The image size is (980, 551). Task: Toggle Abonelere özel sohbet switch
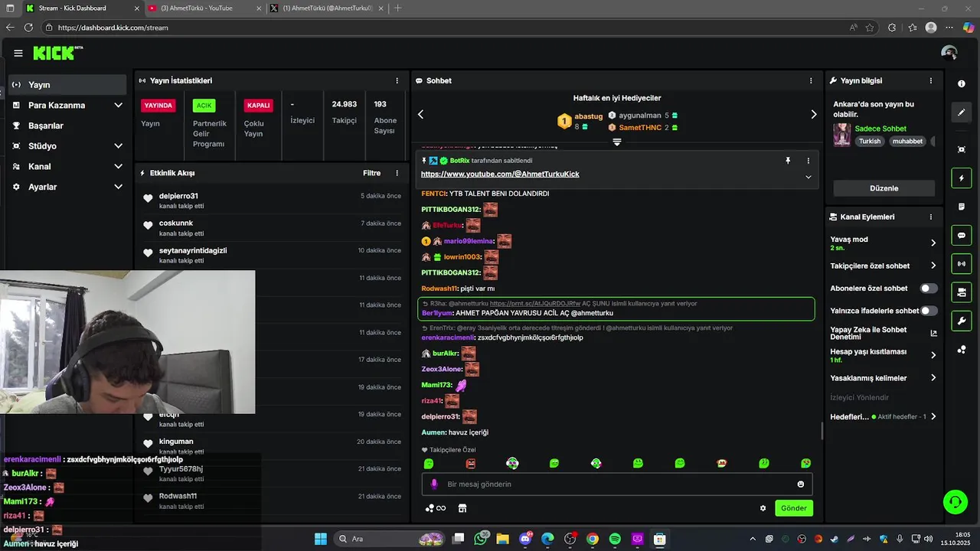click(928, 289)
